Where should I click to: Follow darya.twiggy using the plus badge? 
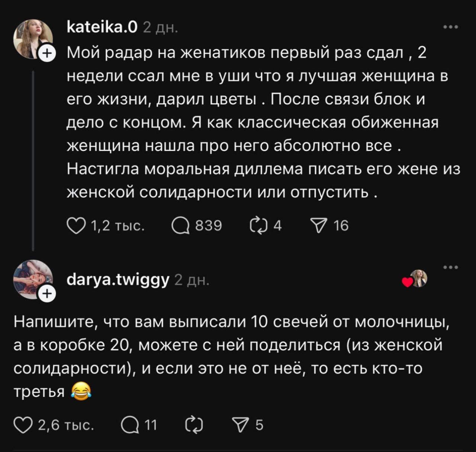[47, 294]
